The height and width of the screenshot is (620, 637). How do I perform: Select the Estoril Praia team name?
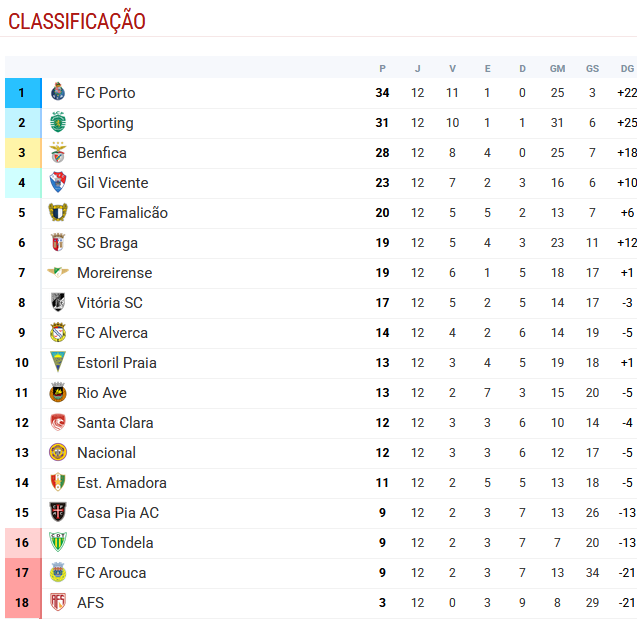(x=116, y=363)
